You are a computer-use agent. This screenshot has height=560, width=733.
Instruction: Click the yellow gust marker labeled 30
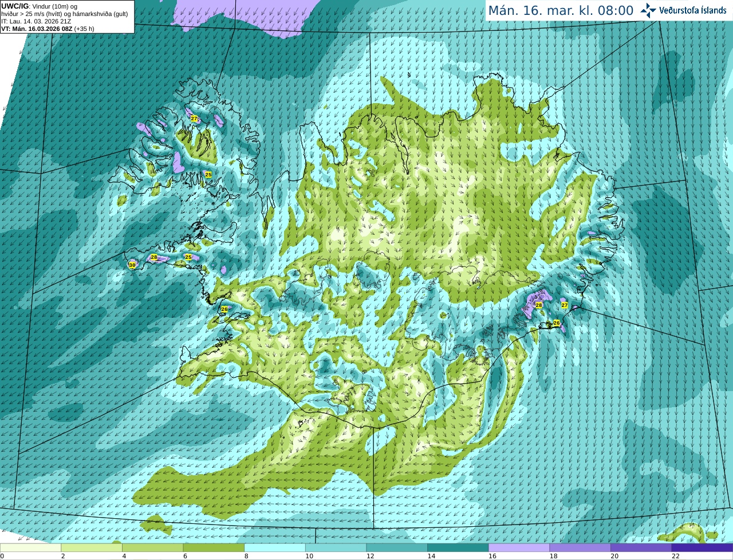coord(132,265)
